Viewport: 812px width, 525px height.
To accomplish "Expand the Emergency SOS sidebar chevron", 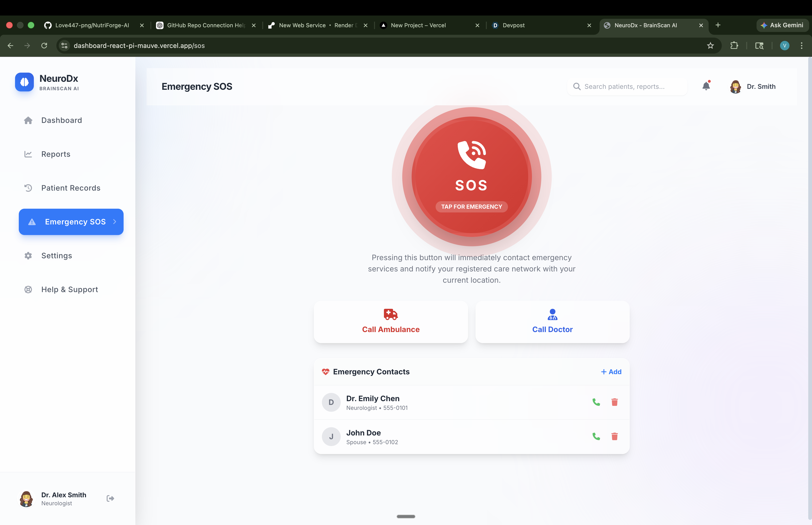I will click(x=115, y=222).
